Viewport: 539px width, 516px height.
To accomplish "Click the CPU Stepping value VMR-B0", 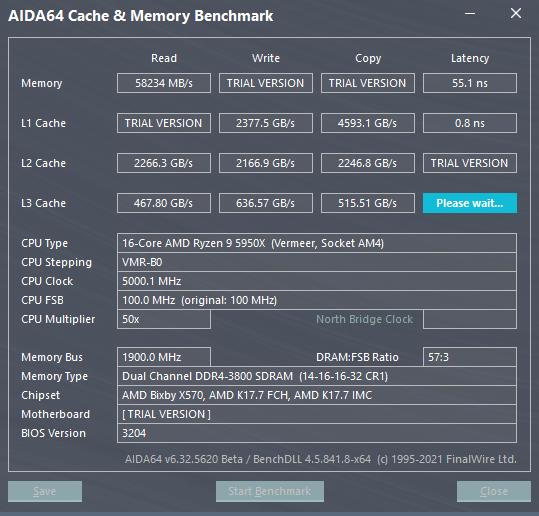I will (317, 262).
